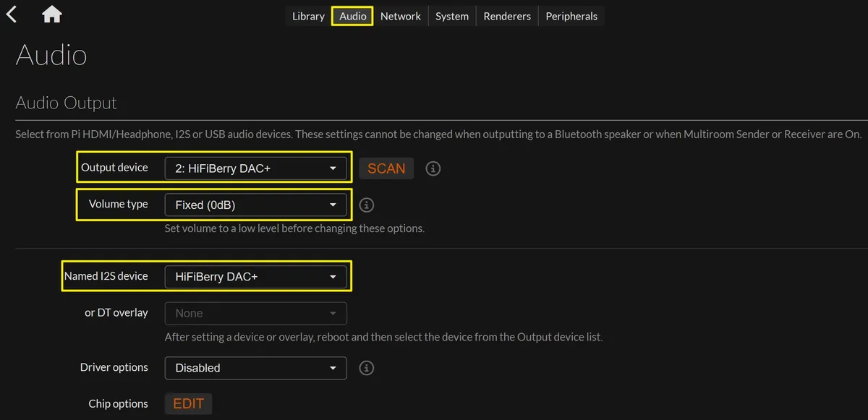868x420 pixels.
Task: Open the DT overlay None dropdown
Action: click(x=256, y=314)
